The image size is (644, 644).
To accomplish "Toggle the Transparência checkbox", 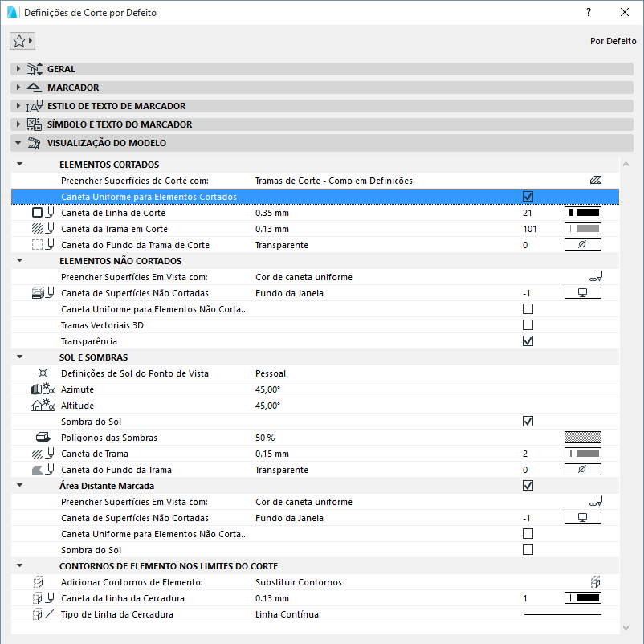I will tap(528, 341).
